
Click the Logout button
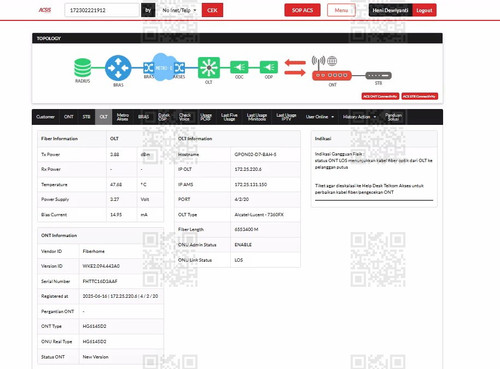(424, 10)
